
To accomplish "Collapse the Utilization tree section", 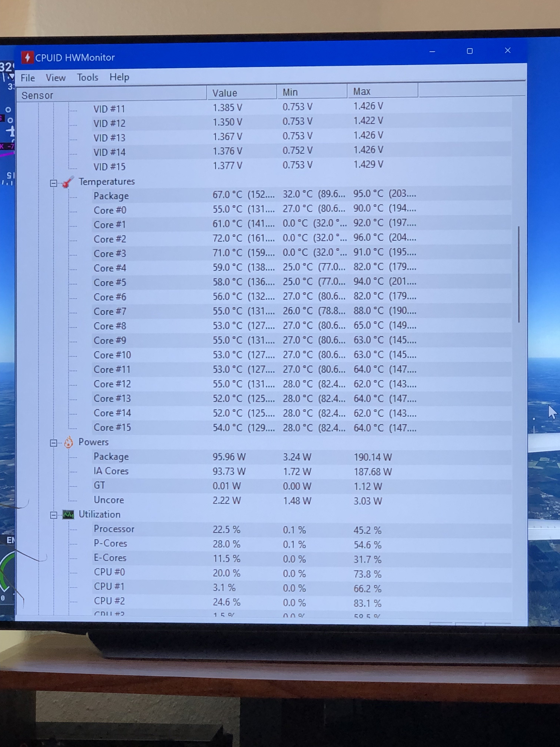I will pyautogui.click(x=53, y=515).
